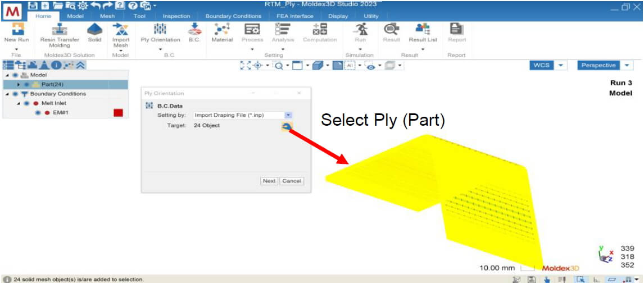Image resolution: width=644 pixels, height=284 pixels.
Task: Switch to the Mesh tab
Action: 107,16
